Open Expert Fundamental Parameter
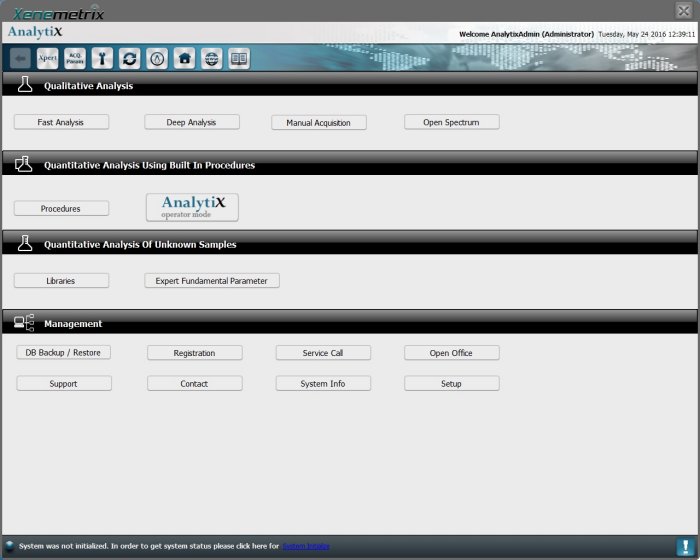Screen dimensions: 700x560 pyautogui.click(x=211, y=281)
